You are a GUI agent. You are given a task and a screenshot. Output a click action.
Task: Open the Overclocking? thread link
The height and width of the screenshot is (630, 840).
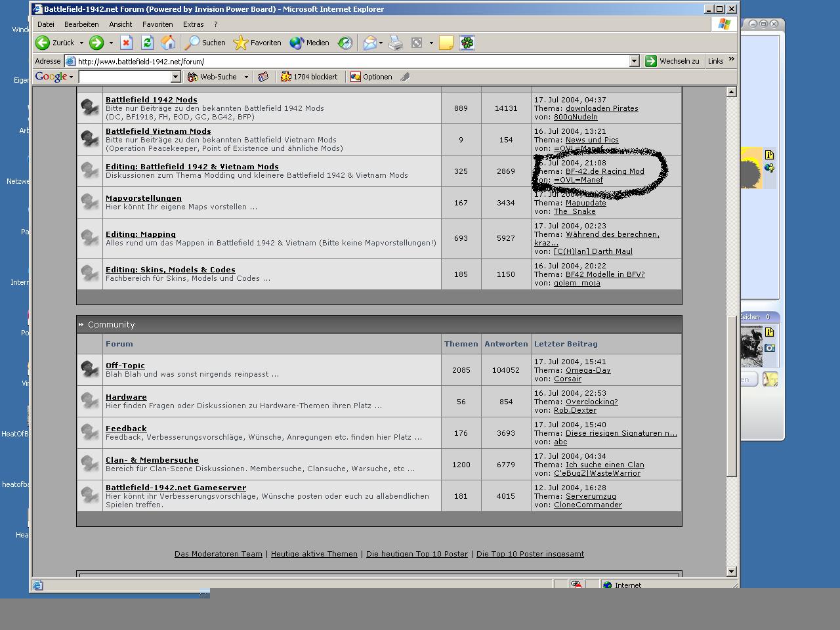pos(592,402)
